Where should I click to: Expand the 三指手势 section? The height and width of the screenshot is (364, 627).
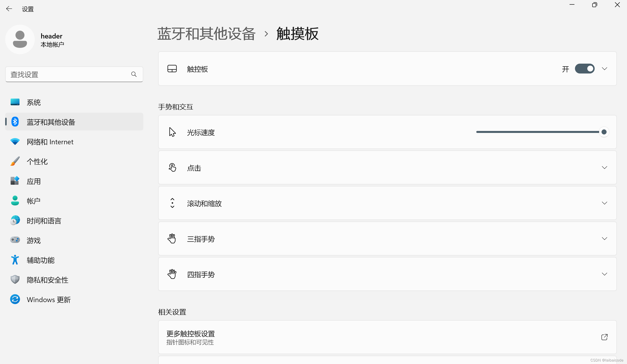pos(604,239)
